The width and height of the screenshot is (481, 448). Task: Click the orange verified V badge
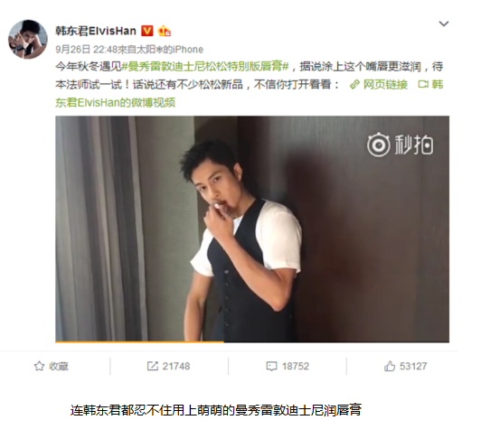pos(147,31)
